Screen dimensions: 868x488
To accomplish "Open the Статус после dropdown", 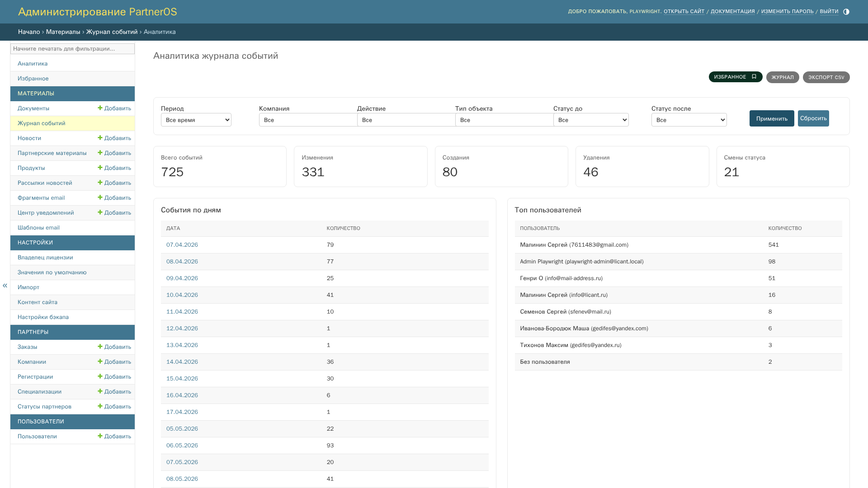I will coord(689,120).
